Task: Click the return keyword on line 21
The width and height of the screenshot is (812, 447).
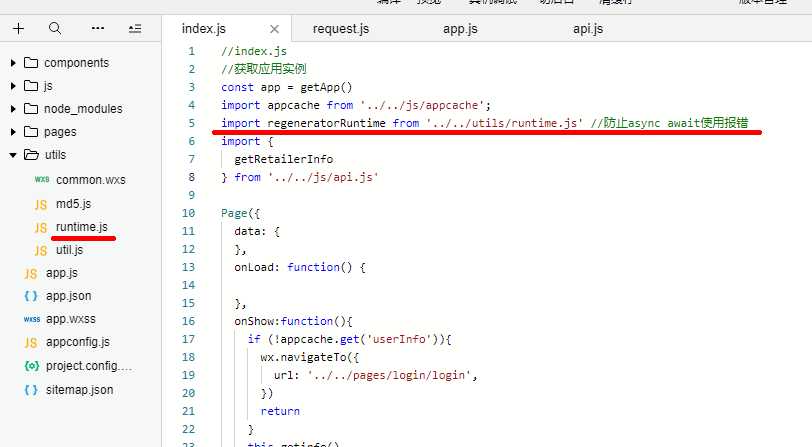Action: pos(280,411)
